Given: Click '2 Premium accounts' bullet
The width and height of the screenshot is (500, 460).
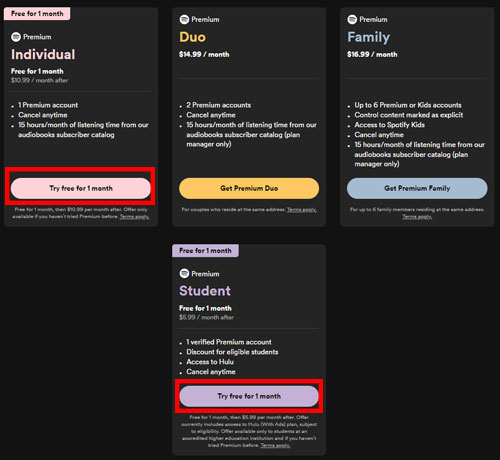Looking at the screenshot, I should click(x=219, y=105).
